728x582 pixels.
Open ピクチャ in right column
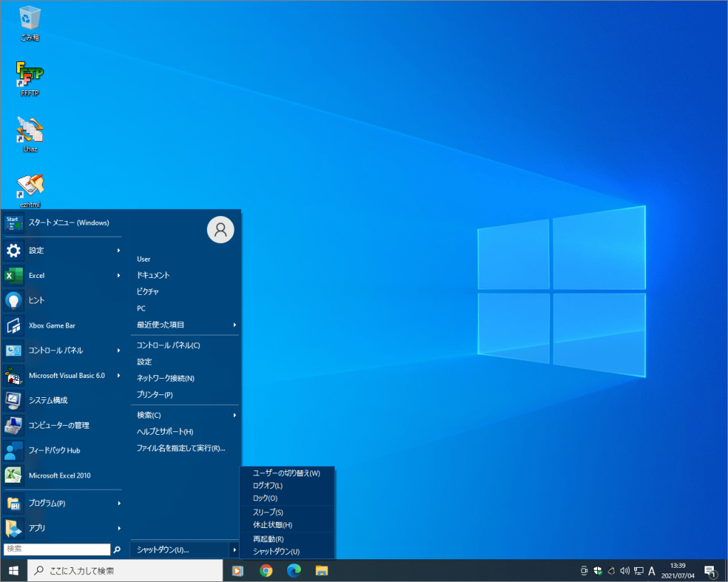(x=148, y=292)
